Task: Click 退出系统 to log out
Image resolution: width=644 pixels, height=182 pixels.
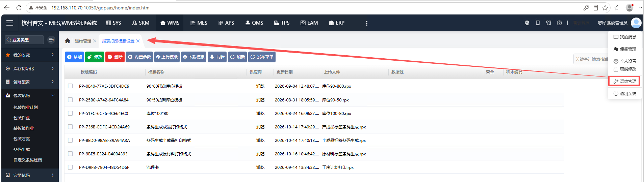Action: pos(625,94)
